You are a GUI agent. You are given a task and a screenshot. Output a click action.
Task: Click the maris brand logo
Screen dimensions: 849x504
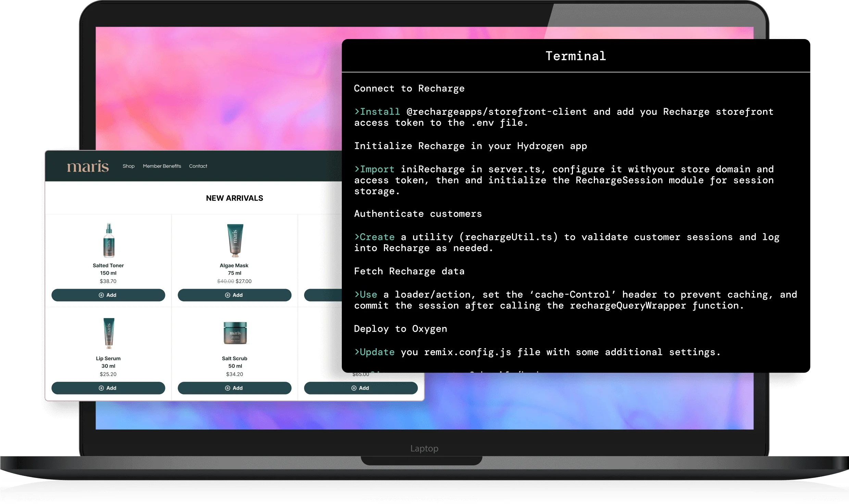tap(87, 166)
